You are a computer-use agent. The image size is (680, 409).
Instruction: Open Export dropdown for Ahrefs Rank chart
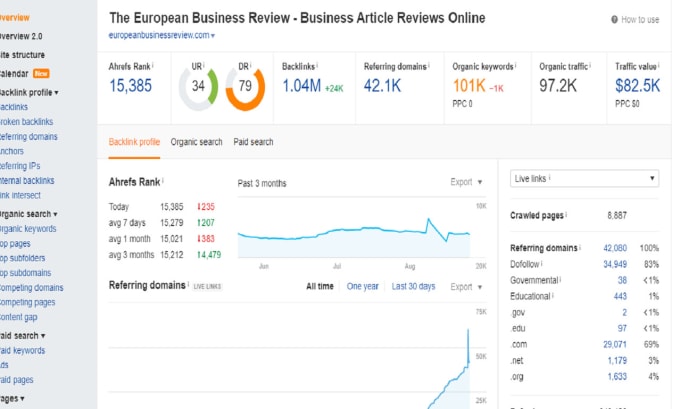[466, 182]
